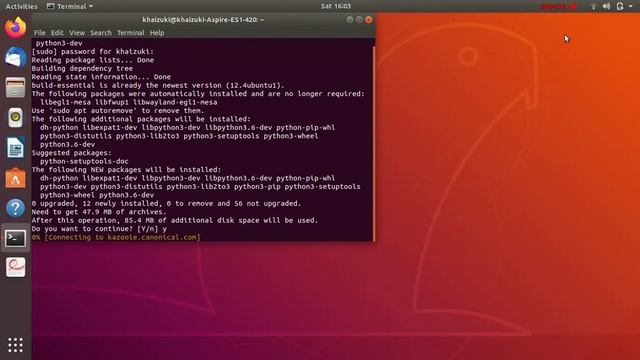Screen dimensions: 640x360
Task: Click '0 upgraded, 12 newly installed' line
Action: tap(167, 203)
